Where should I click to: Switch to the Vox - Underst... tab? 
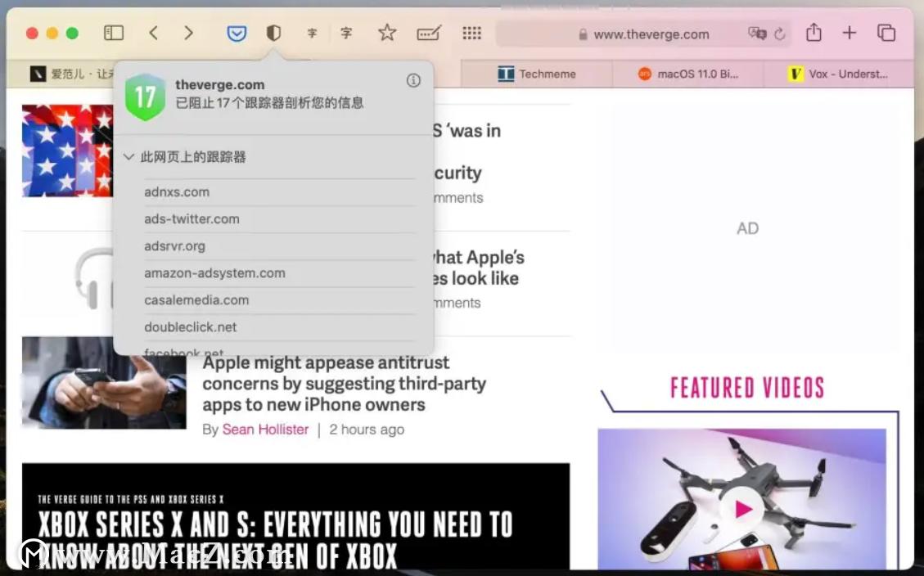839,74
